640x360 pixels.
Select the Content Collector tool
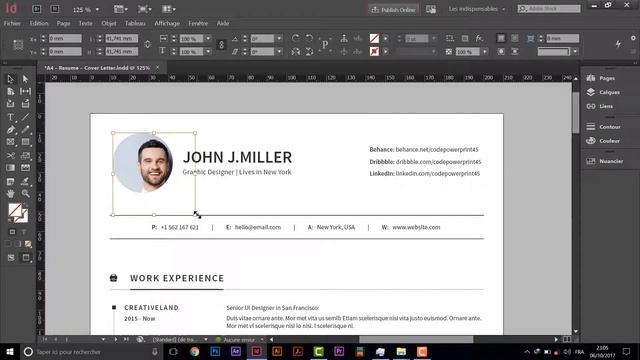coord(11,104)
